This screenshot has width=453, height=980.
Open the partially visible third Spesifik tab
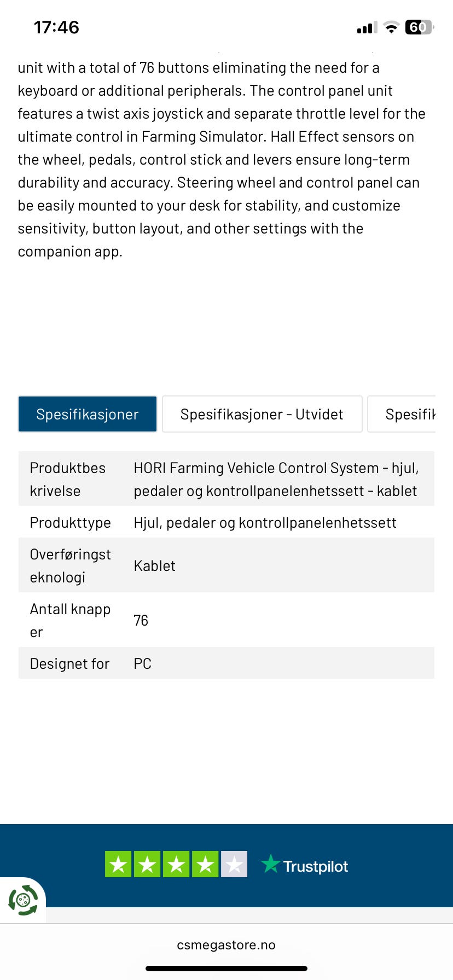point(402,414)
